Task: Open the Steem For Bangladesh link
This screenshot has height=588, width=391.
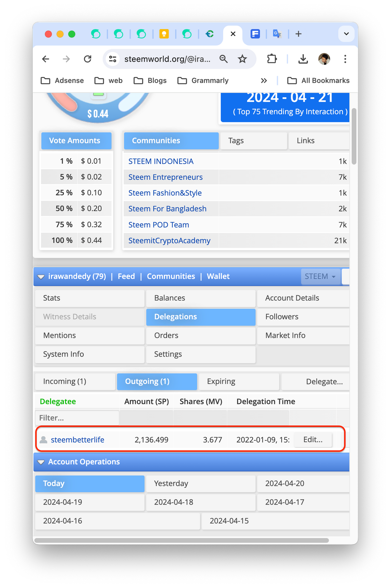Action: point(167,209)
